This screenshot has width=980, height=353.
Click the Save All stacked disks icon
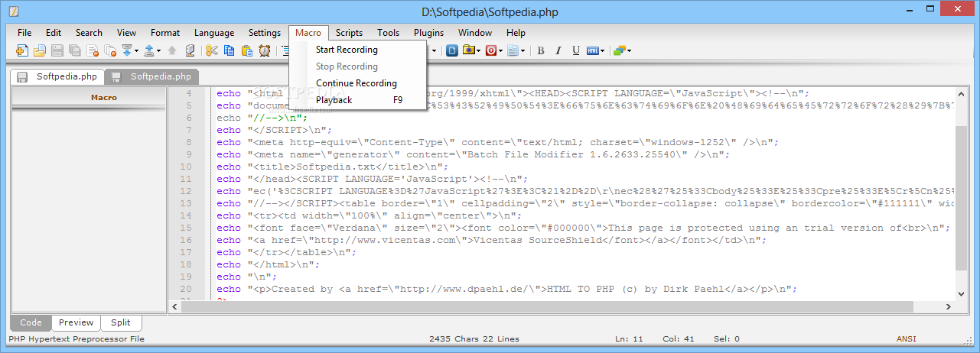[x=74, y=50]
